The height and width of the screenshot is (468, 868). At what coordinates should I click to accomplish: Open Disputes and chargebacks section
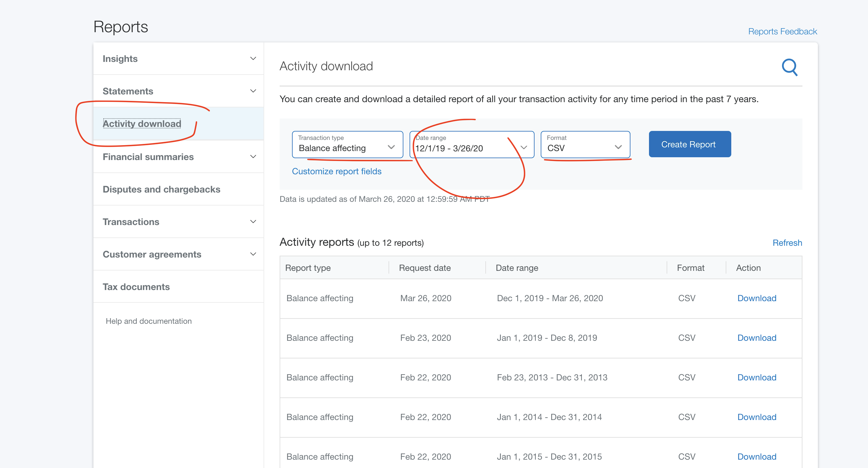(161, 189)
